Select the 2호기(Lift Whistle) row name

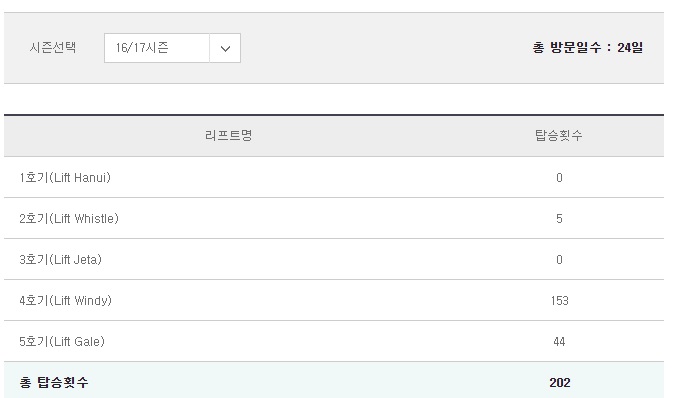tap(69, 218)
